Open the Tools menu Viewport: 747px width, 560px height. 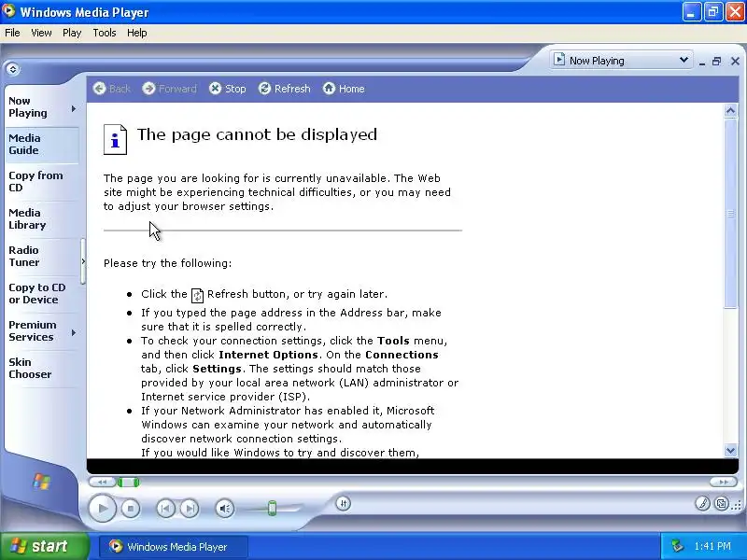[105, 33]
